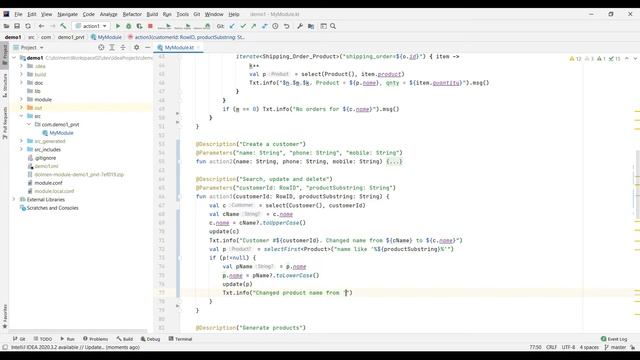Open the action1 run configuration dropdown

[x=91, y=26]
